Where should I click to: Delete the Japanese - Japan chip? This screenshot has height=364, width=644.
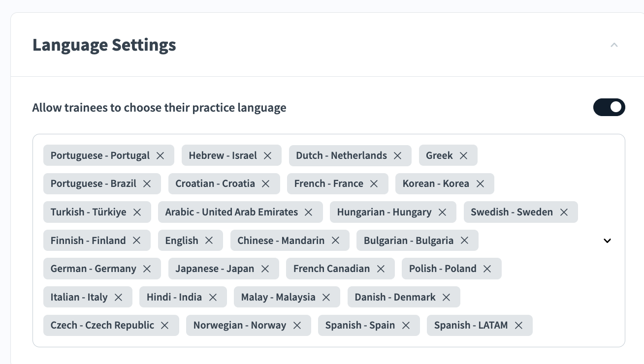point(265,269)
